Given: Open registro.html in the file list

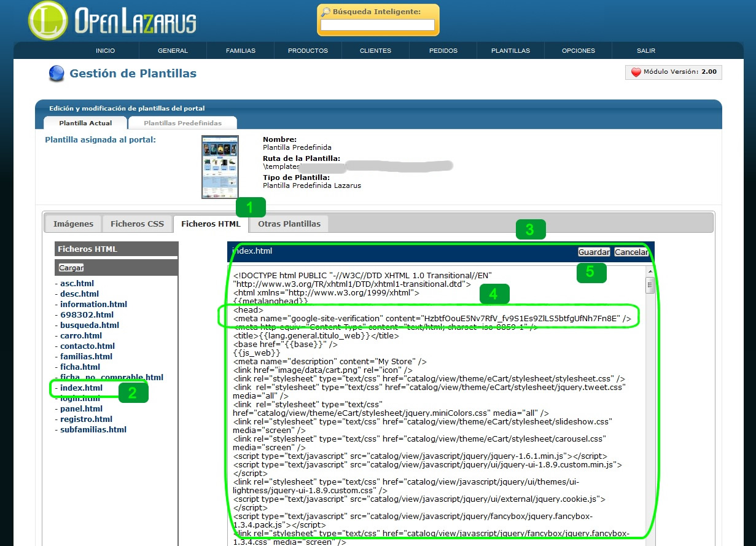Looking at the screenshot, I should pos(86,419).
